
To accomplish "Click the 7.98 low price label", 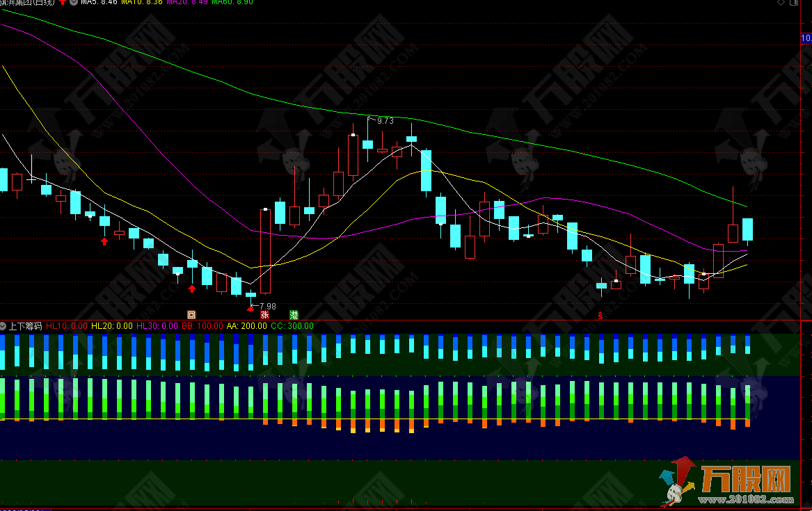I will coord(268,306).
